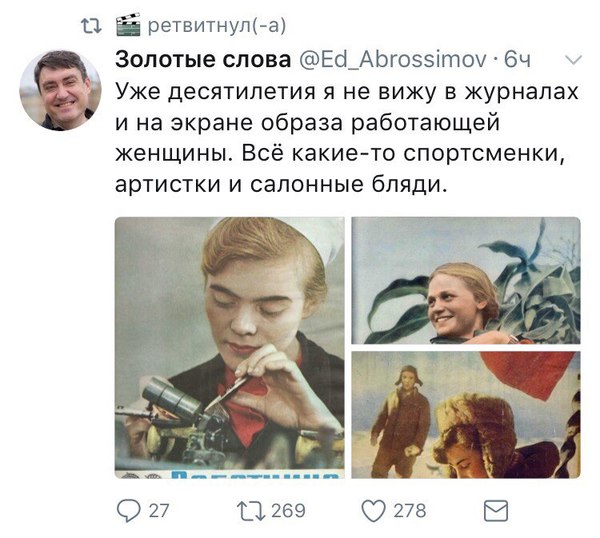
Task: Click the 269 retweets count
Action: click(288, 511)
